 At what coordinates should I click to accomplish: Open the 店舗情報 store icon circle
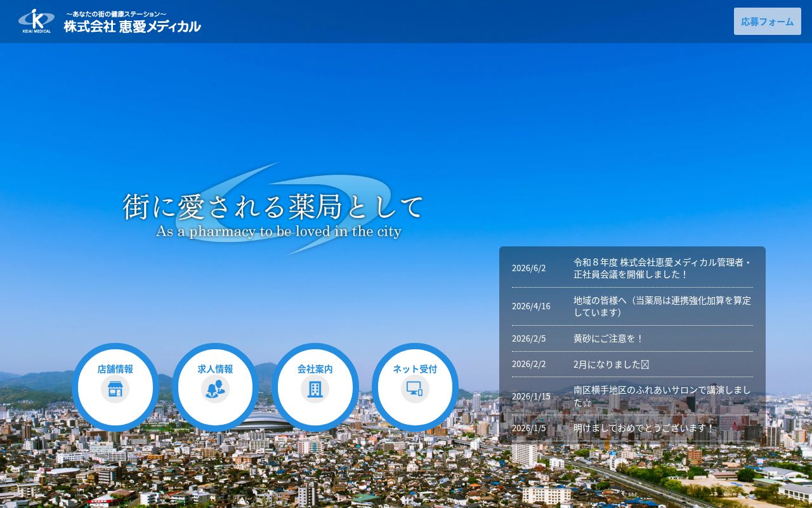(x=115, y=387)
